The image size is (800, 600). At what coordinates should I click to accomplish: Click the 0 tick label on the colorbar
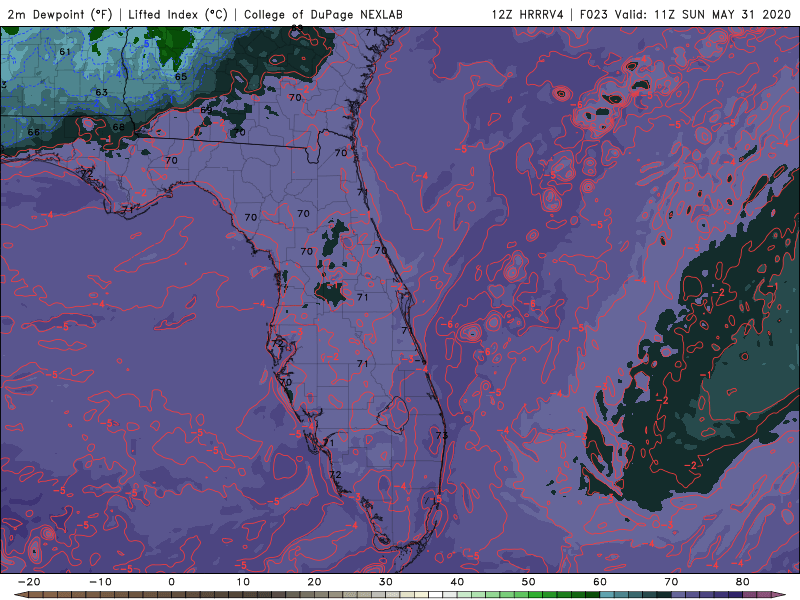(171, 582)
